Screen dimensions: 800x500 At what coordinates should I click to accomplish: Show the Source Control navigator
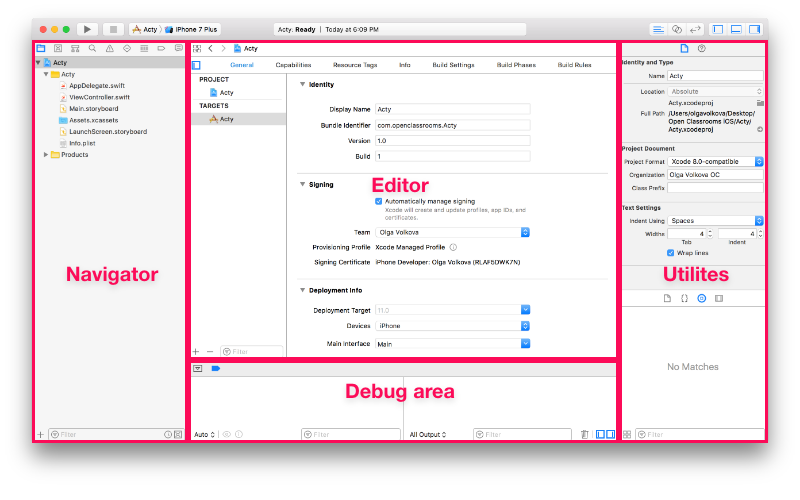click(58, 48)
